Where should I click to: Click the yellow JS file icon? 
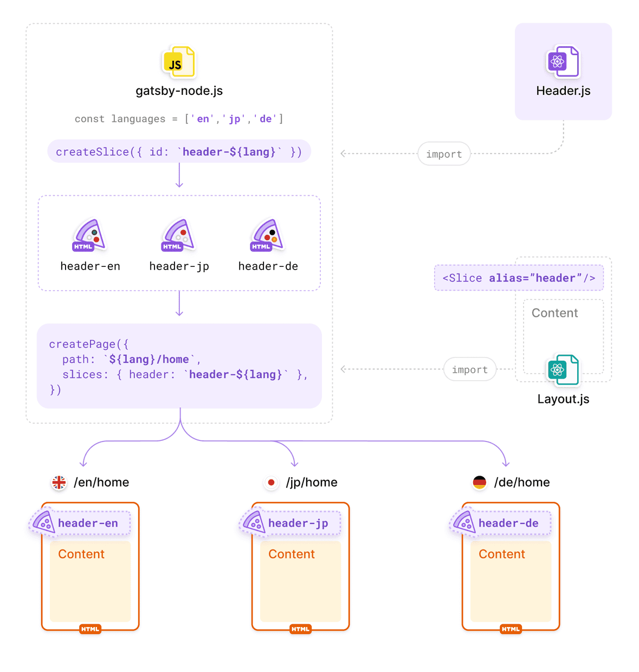179,62
